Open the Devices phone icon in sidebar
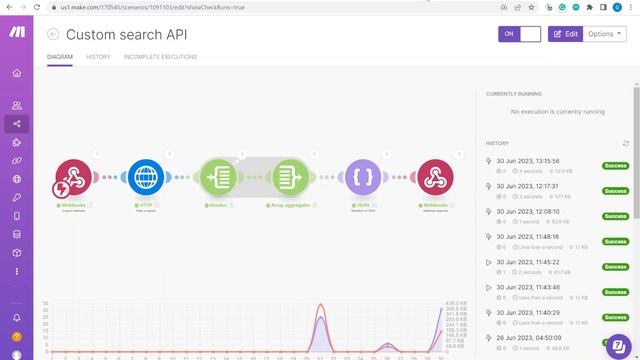 (17, 216)
